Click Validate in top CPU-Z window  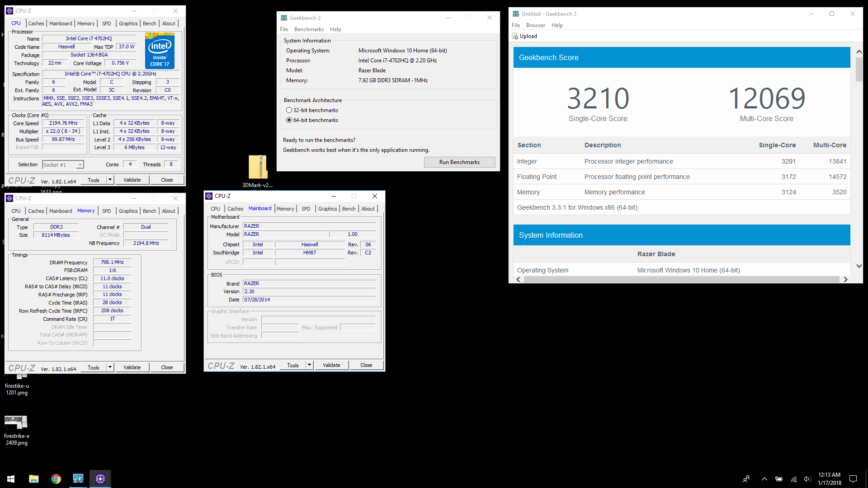pyautogui.click(x=132, y=180)
